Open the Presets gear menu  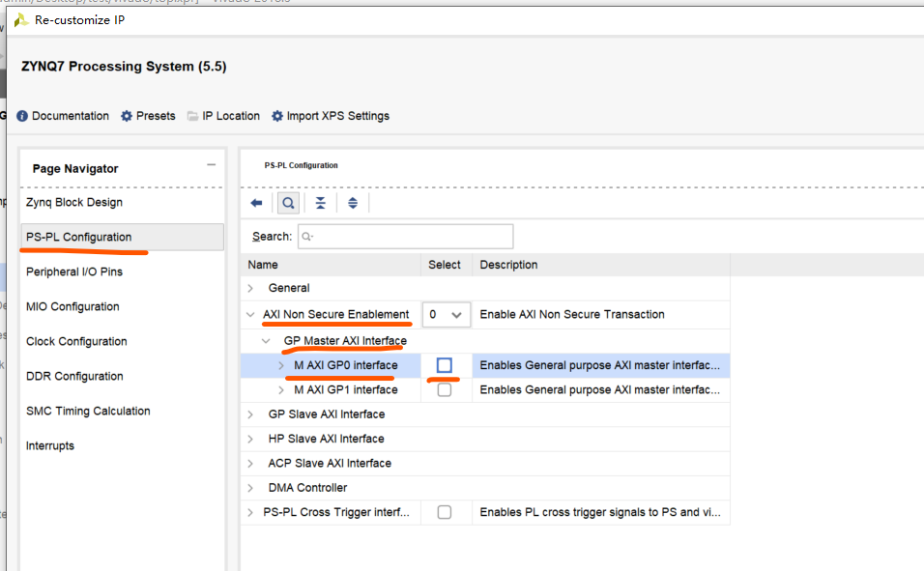(x=127, y=116)
